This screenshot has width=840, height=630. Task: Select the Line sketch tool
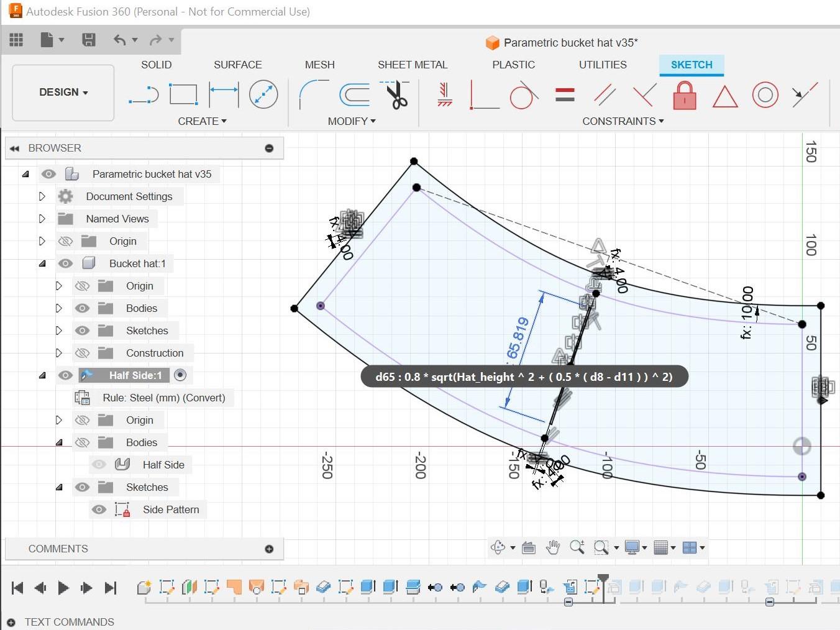click(144, 94)
